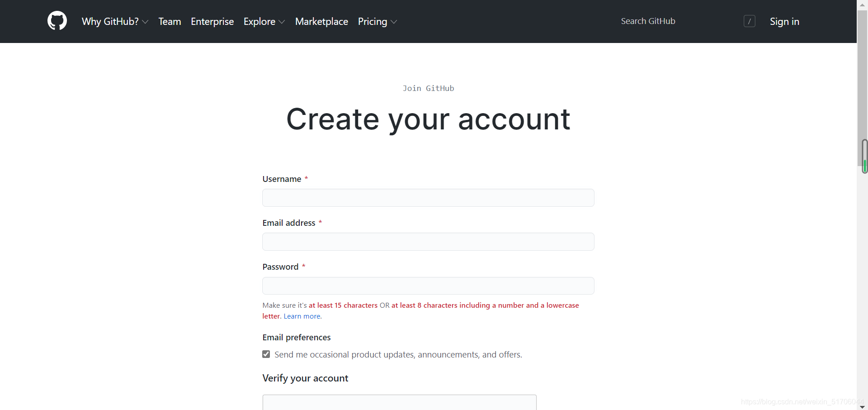Viewport: 868px width, 410px height.
Task: Open the Marketplace page
Action: (321, 21)
